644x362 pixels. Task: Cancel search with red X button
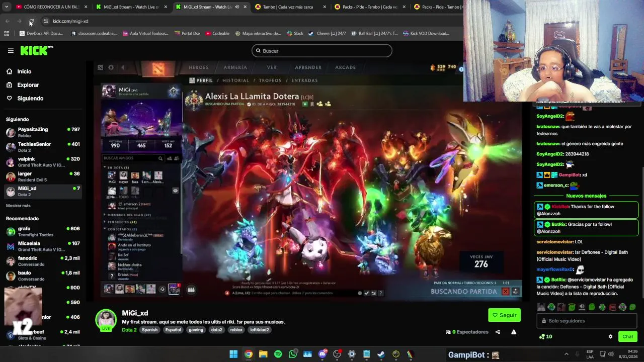coord(506,292)
